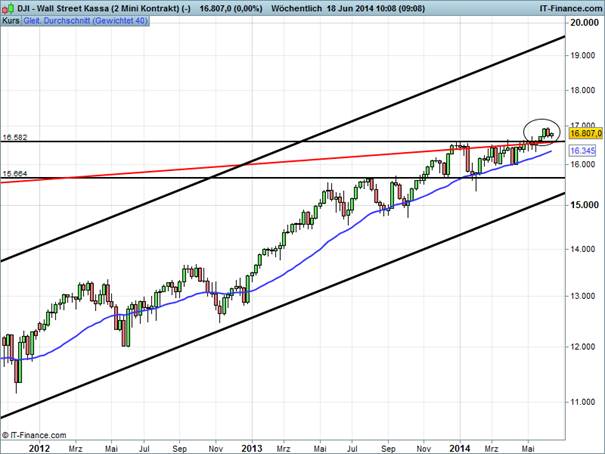This screenshot has width=605, height=454.
Task: Click the 16.582 horizontal line label
Action: pos(15,137)
